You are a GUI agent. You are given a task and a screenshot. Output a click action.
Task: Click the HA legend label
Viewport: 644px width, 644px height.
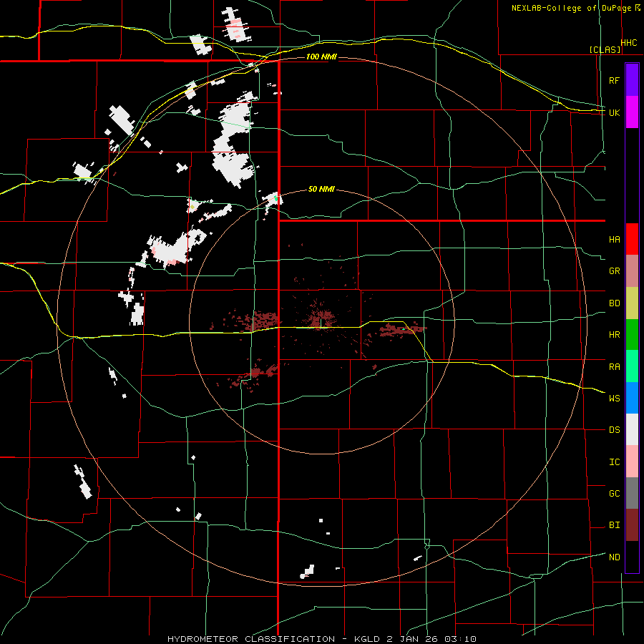coord(614,240)
